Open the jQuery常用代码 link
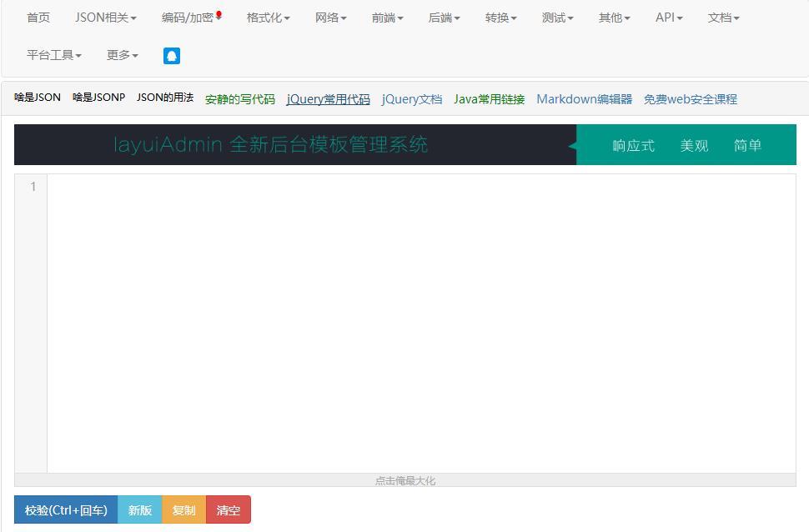This screenshot has width=809, height=532. (x=328, y=99)
